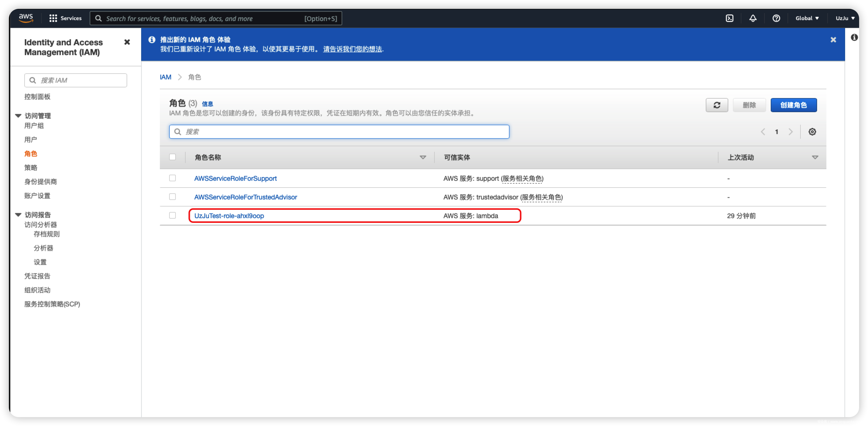This screenshot has width=868, height=426.
Task: Toggle the select-all roles checkbox
Action: click(x=172, y=157)
